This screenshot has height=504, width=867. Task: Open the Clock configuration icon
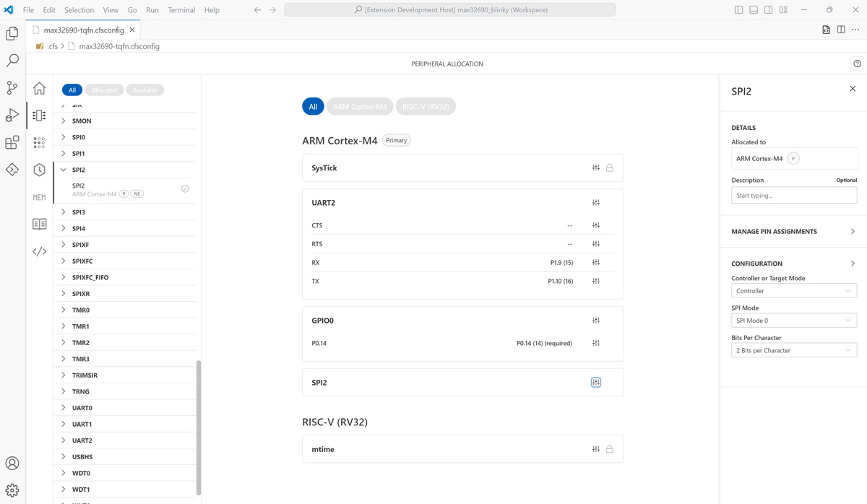click(39, 170)
